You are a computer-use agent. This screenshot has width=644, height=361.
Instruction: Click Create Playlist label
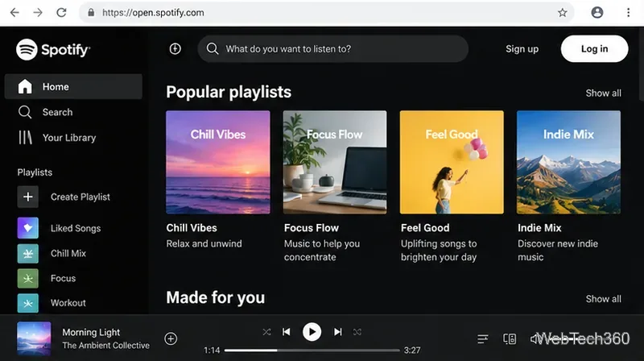[80, 197]
